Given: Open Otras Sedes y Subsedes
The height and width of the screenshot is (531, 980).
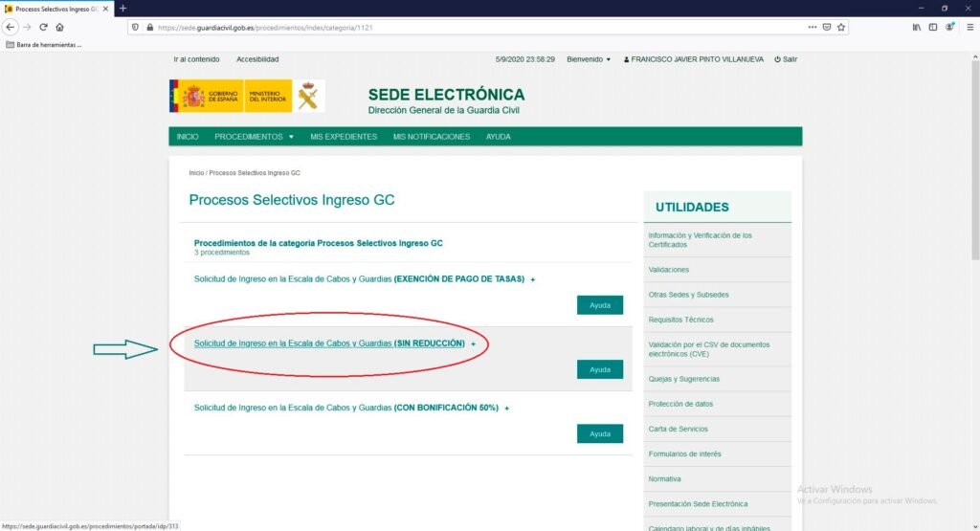Looking at the screenshot, I should (688, 295).
